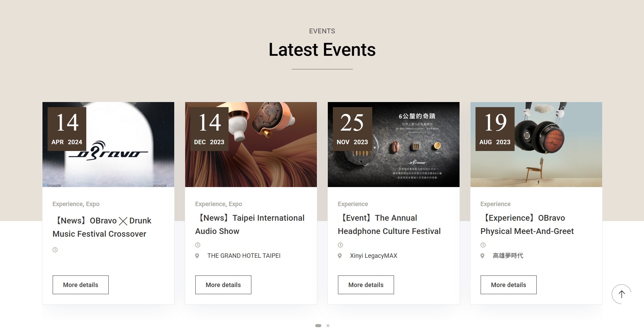The width and height of the screenshot is (644, 336).
Task: Switch to the second carousel page dot
Action: click(x=328, y=325)
